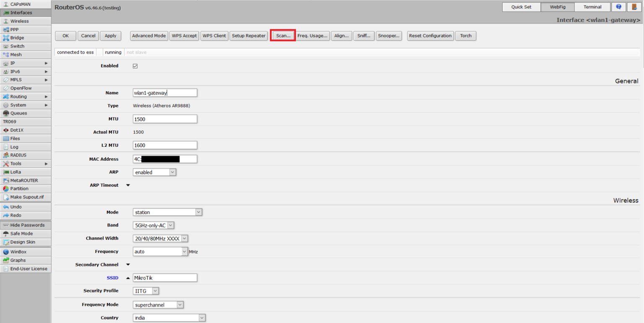Click the Undo icon in the sidebar
Viewport: 644px width, 323px height.
click(x=15, y=206)
